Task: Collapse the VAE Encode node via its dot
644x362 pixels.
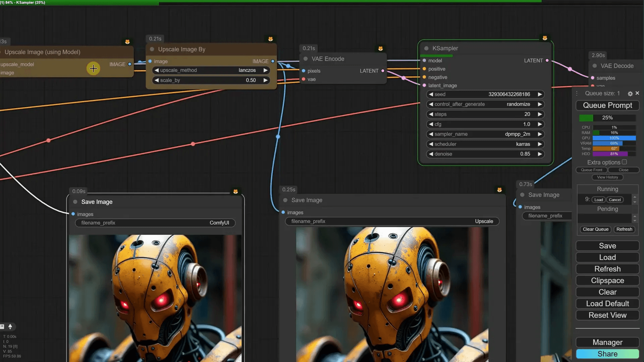Action: click(306, 59)
